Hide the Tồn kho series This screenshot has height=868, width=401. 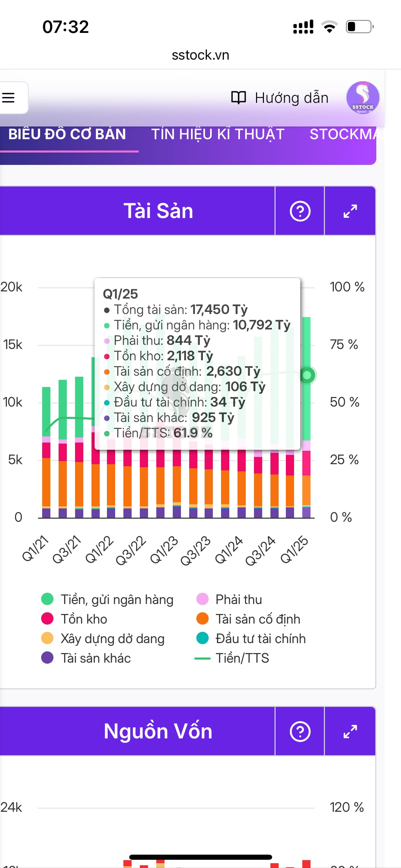click(84, 619)
